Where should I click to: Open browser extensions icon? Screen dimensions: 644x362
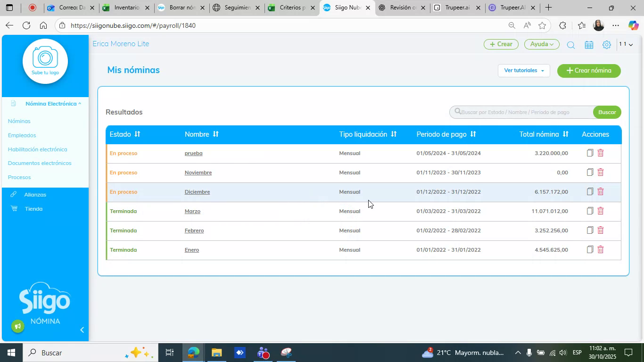coord(562,25)
